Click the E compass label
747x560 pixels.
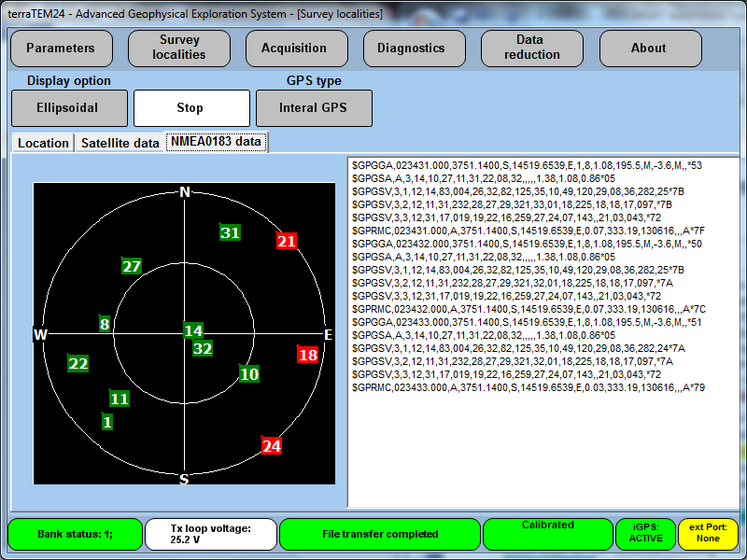[x=329, y=335]
